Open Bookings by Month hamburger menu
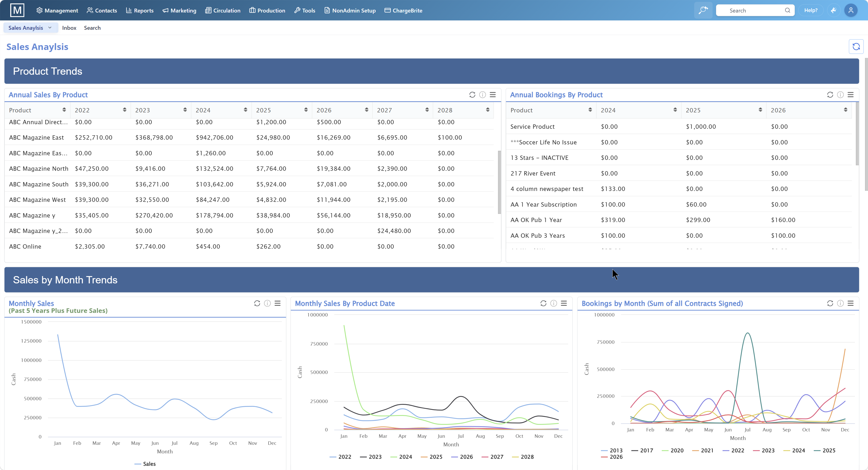The image size is (868, 470). click(851, 303)
